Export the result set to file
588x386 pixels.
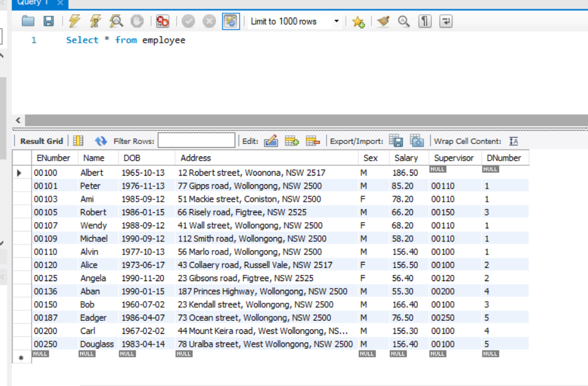[396, 141]
